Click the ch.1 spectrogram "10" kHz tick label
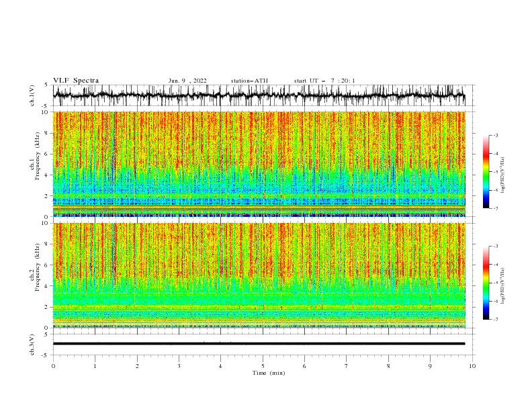Viewport: 532px width, 411px height. [x=45, y=112]
